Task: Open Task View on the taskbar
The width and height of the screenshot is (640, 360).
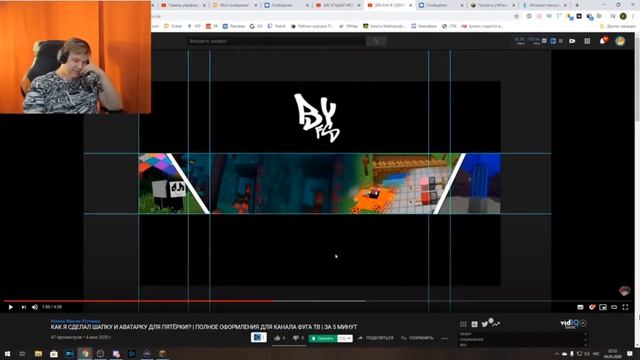Action: coord(22,353)
